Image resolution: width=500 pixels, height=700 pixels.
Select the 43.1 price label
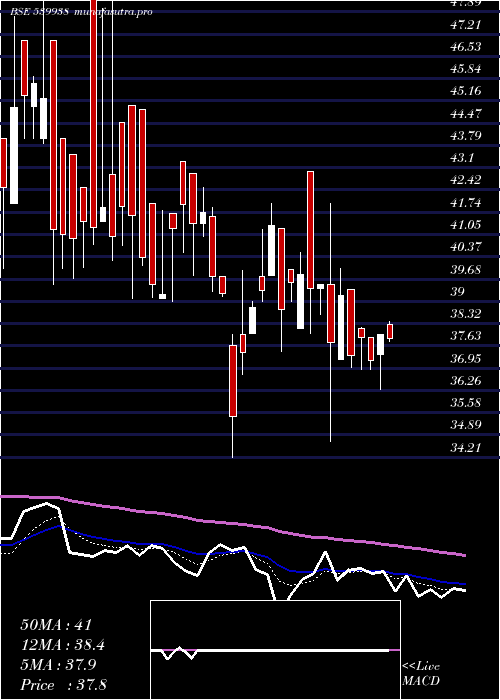(462, 158)
